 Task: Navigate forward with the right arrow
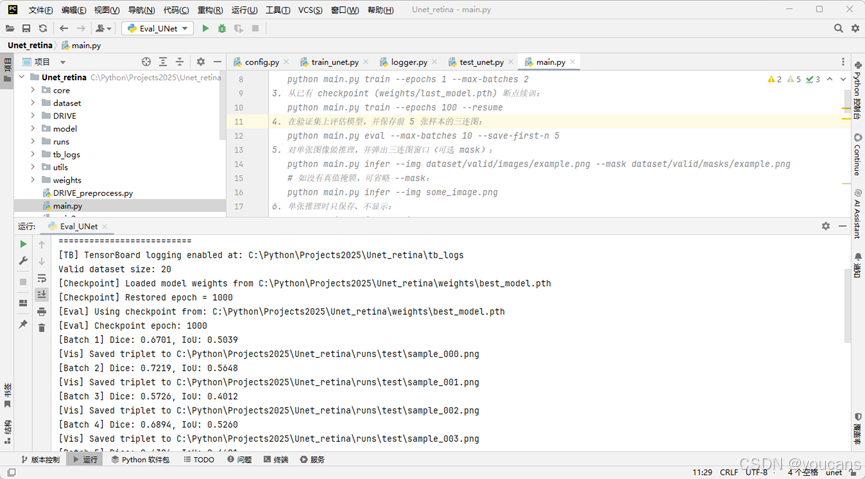[x=81, y=28]
